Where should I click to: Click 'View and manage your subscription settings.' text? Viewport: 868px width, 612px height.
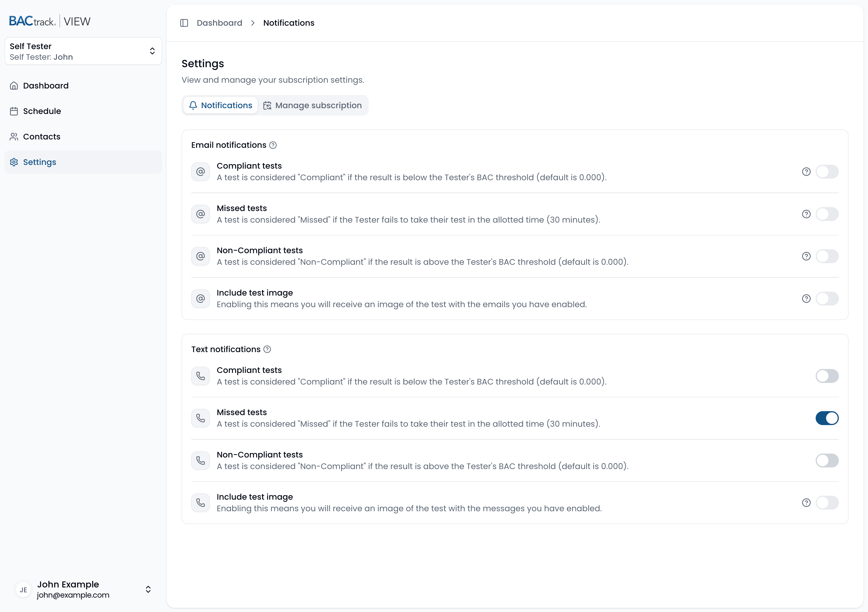[273, 80]
